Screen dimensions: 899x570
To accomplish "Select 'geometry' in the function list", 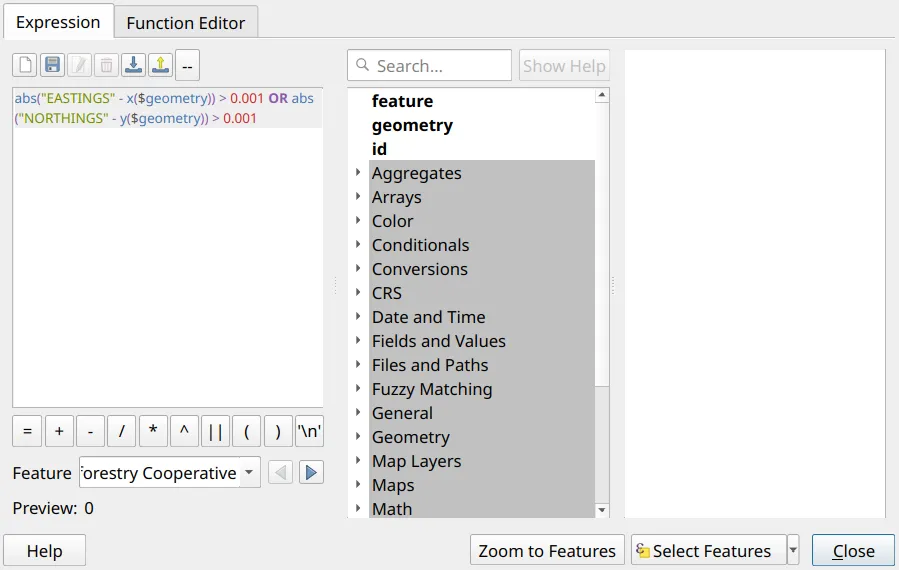I will point(412,125).
